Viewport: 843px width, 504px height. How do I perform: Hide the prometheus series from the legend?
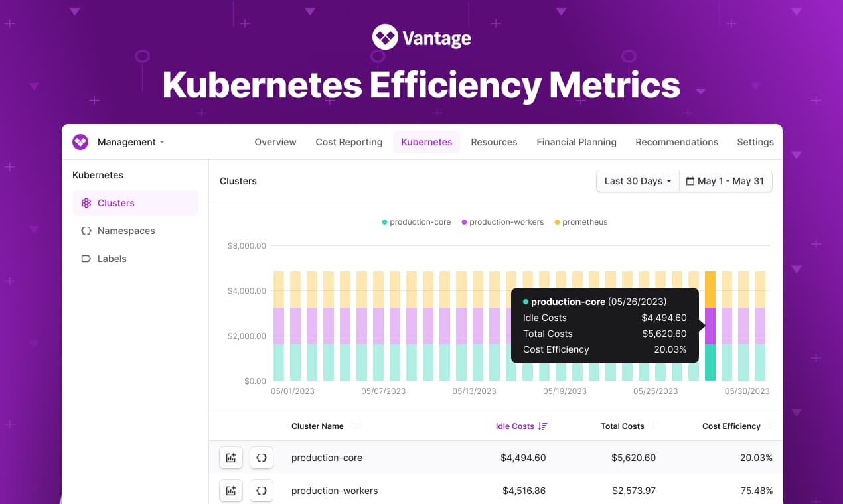tap(581, 222)
